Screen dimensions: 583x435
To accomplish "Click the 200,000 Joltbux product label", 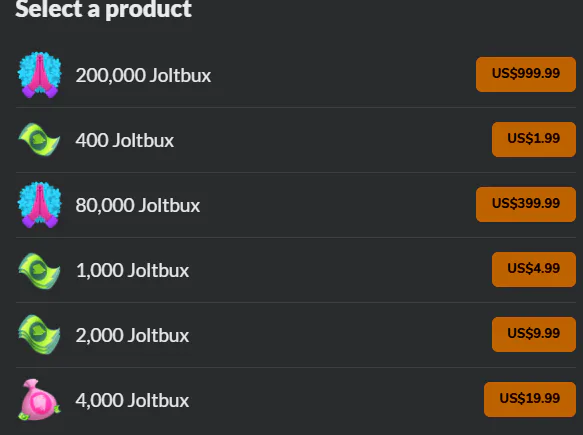I will 144,75.
